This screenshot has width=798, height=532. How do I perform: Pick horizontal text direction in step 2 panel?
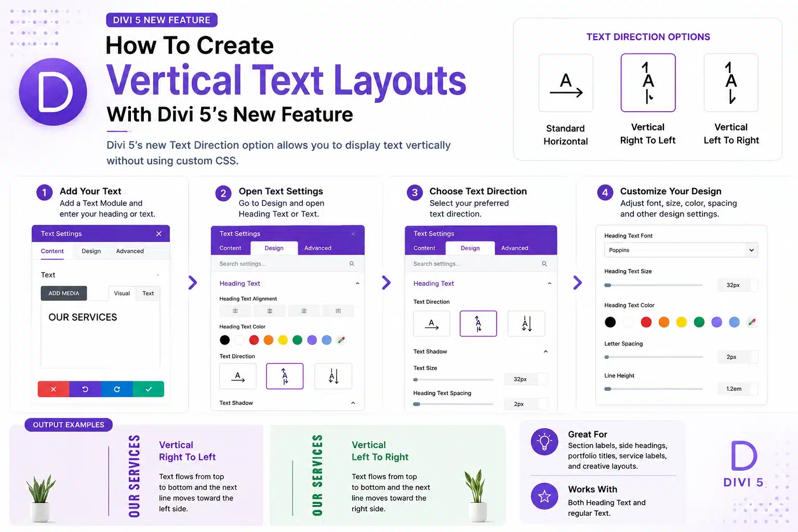pyautogui.click(x=238, y=376)
